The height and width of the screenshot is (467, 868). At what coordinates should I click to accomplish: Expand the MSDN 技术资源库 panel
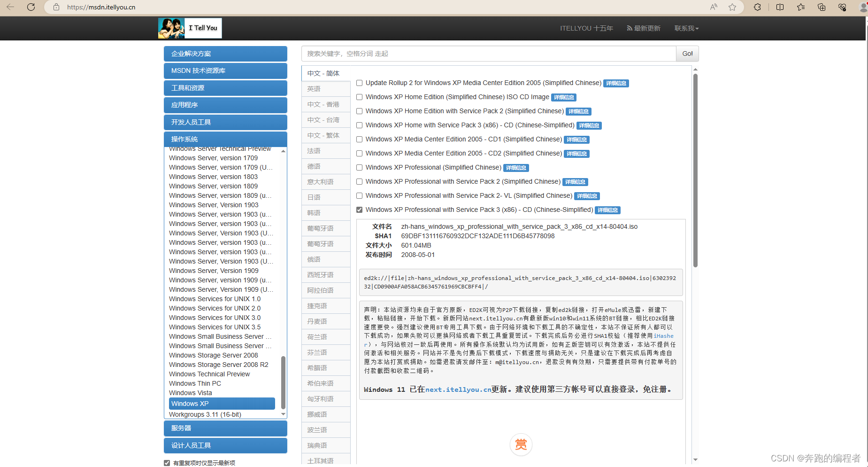(x=225, y=70)
